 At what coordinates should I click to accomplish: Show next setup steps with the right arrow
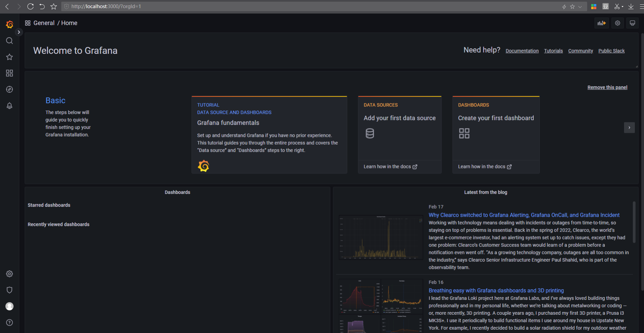click(x=629, y=127)
